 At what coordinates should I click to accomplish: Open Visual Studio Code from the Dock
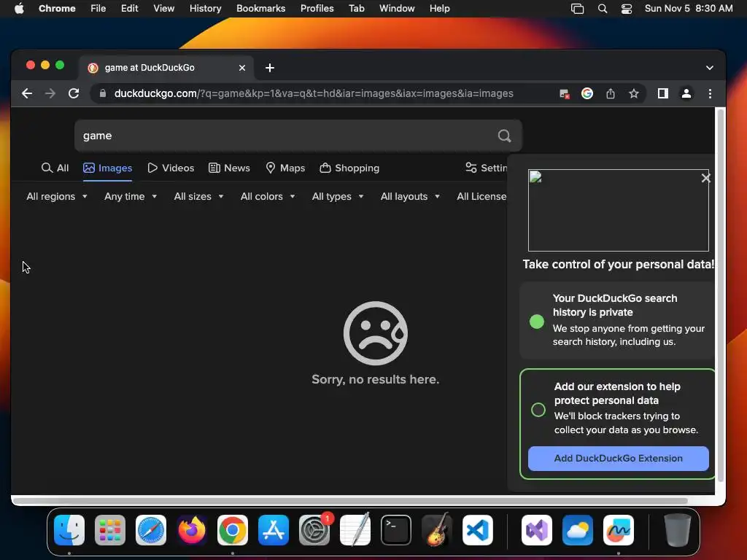[x=478, y=530]
